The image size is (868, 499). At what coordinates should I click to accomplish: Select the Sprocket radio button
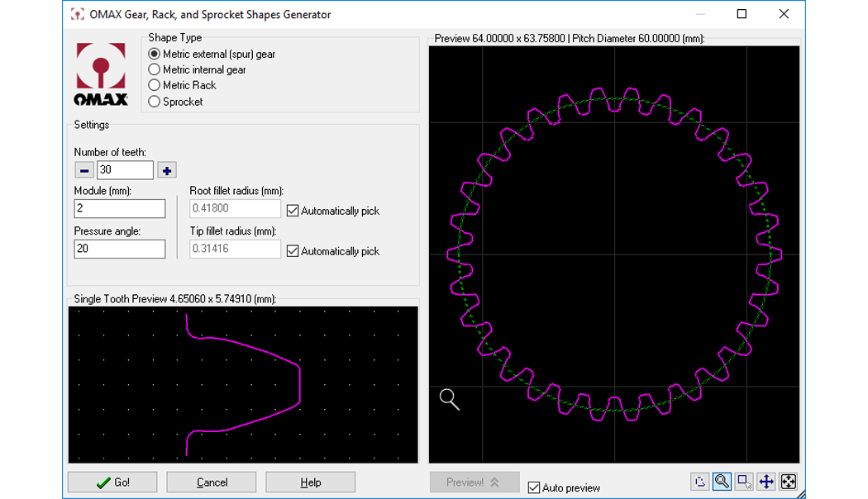click(154, 102)
